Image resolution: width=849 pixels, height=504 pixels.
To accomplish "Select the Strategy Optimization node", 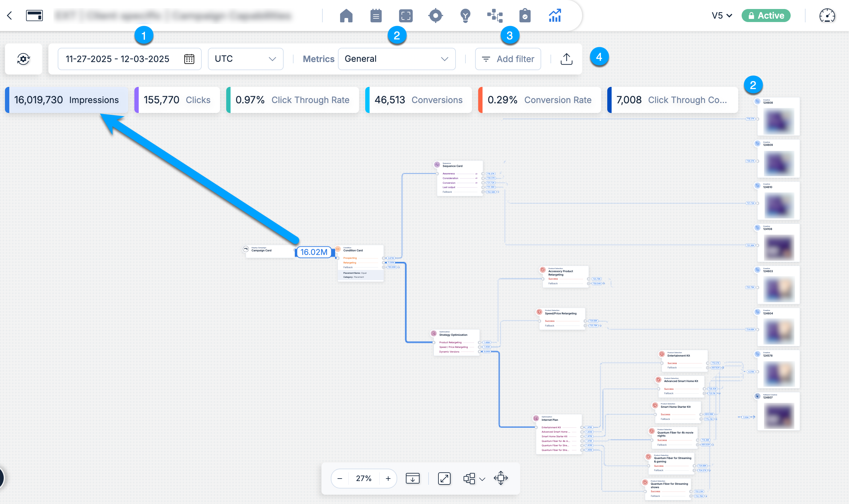I will (x=456, y=343).
